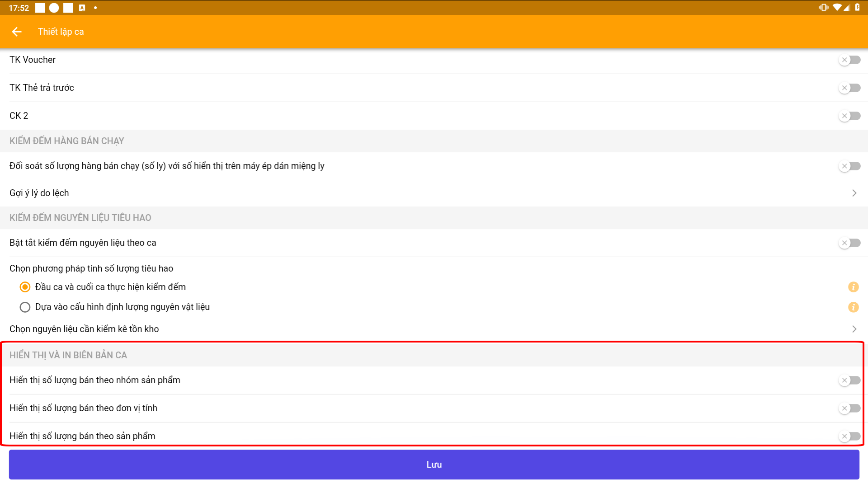Screen dimensions: 868x488
Task: Click info icon for 'Đầu ca và cuối ca' option
Action: click(853, 287)
